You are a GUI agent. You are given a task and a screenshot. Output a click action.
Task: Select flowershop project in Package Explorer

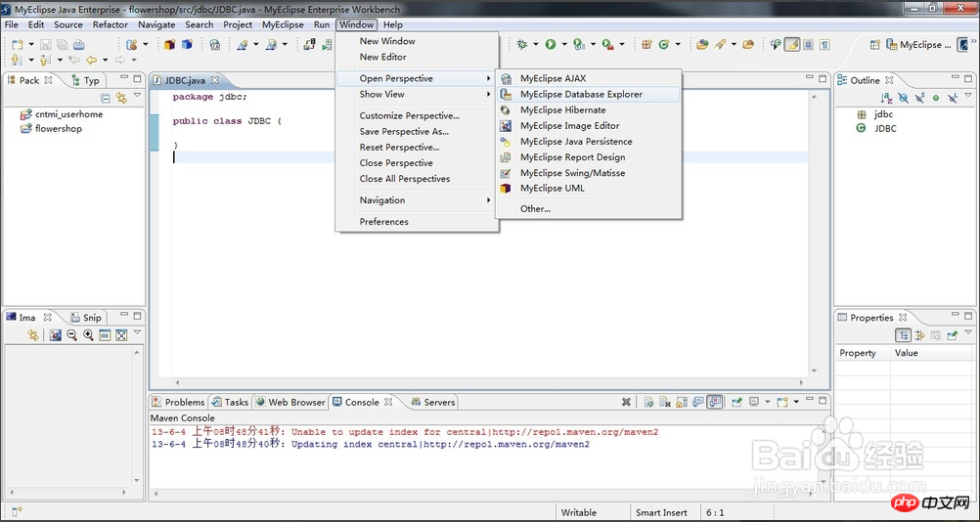coord(58,129)
